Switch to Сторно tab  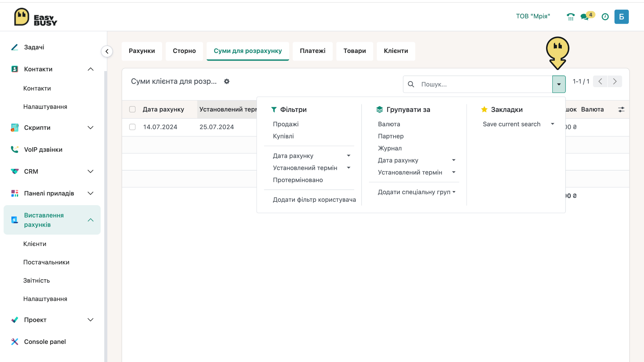pyautogui.click(x=184, y=51)
